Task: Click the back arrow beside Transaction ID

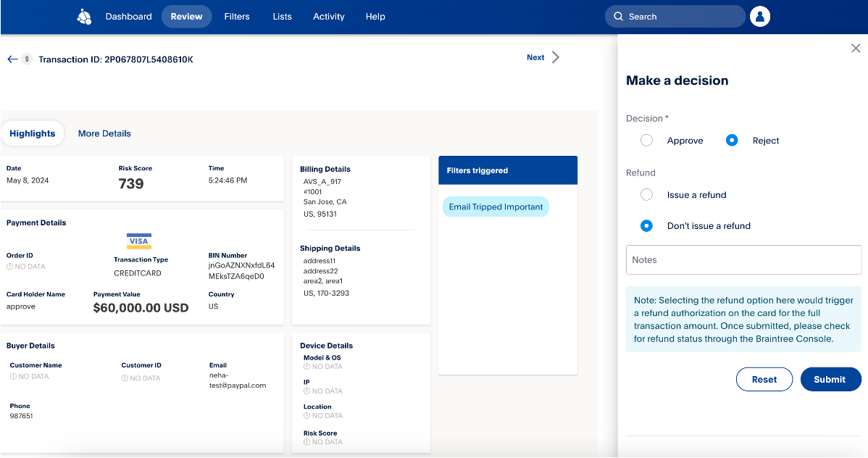Action: coord(12,59)
